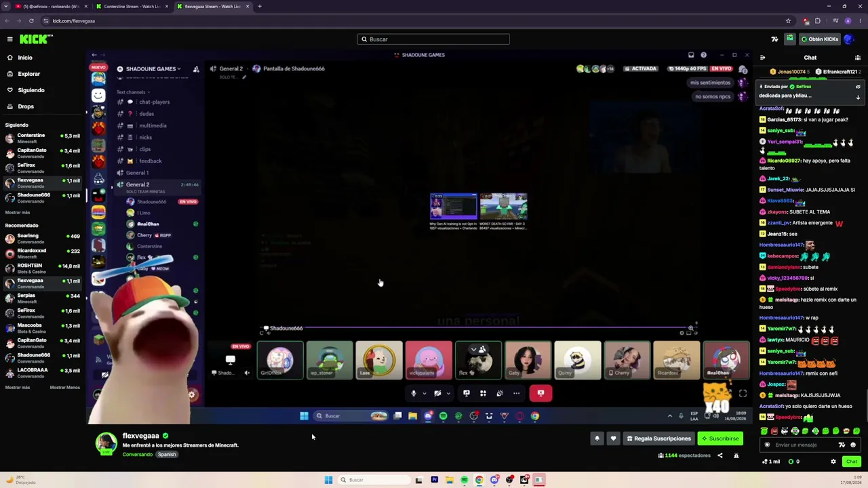Toggle microphone mute in Discord call controls
868x488 pixels.
click(413, 393)
